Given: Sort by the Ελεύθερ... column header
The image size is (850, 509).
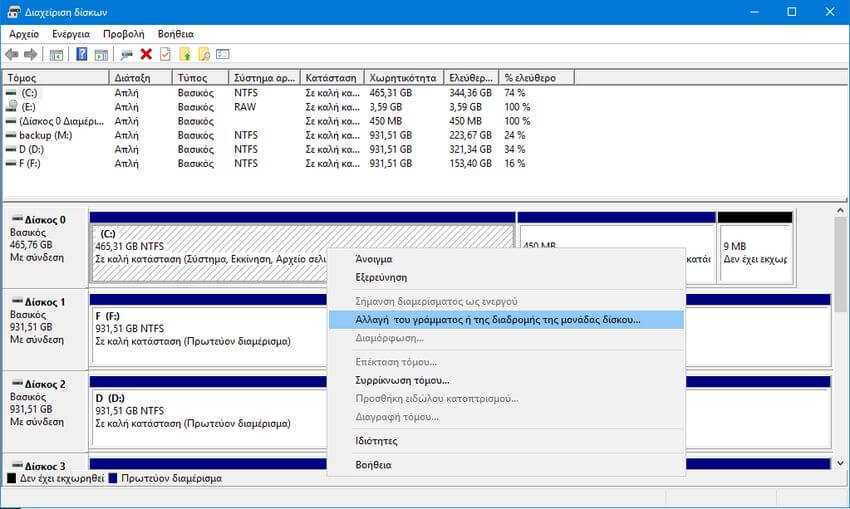Looking at the screenshot, I should [471, 78].
